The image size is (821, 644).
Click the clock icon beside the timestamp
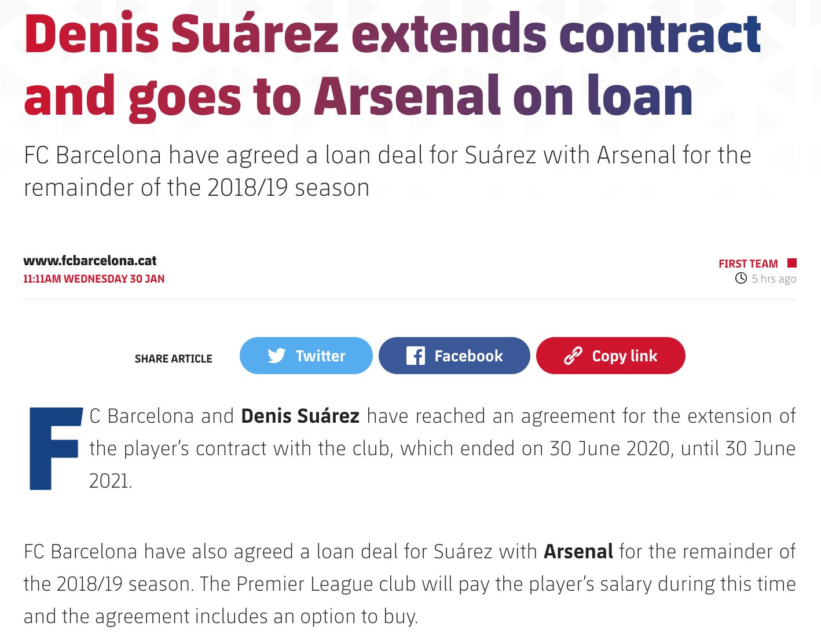741,279
